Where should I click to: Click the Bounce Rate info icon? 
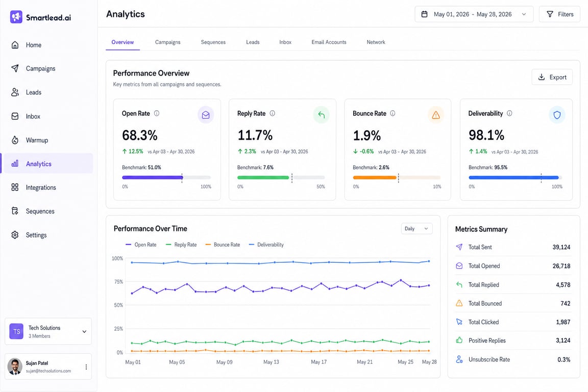(393, 113)
